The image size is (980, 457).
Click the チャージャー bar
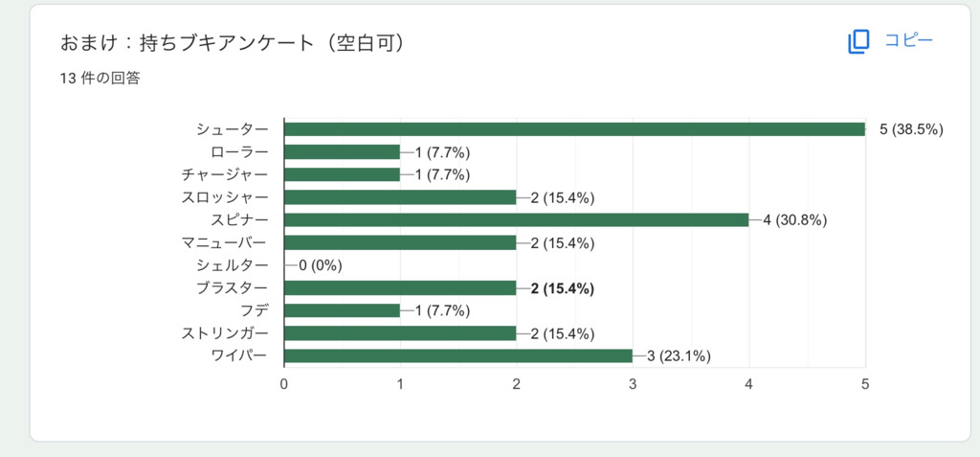(x=342, y=174)
